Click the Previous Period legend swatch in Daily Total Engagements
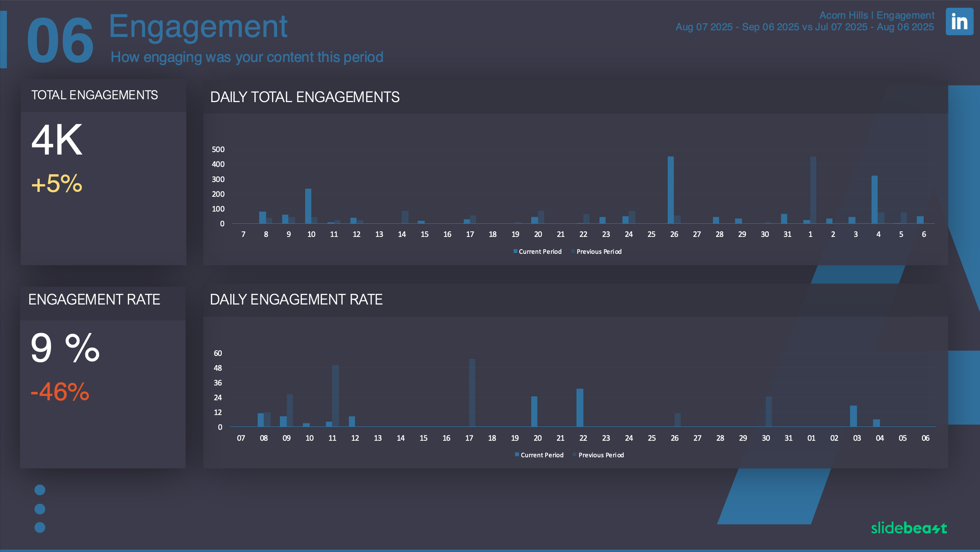980x552 pixels. tap(573, 251)
